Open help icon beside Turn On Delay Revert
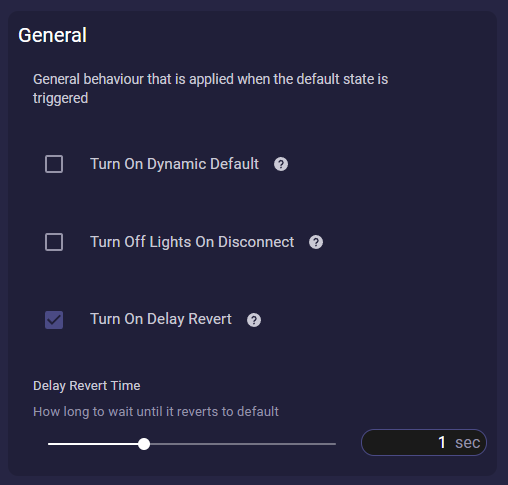Image resolution: width=508 pixels, height=485 pixels. point(254,320)
